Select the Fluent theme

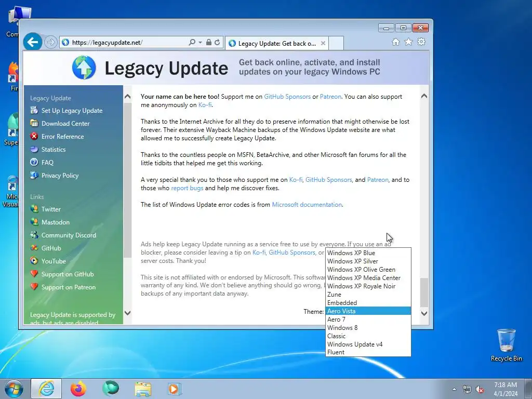click(368, 352)
